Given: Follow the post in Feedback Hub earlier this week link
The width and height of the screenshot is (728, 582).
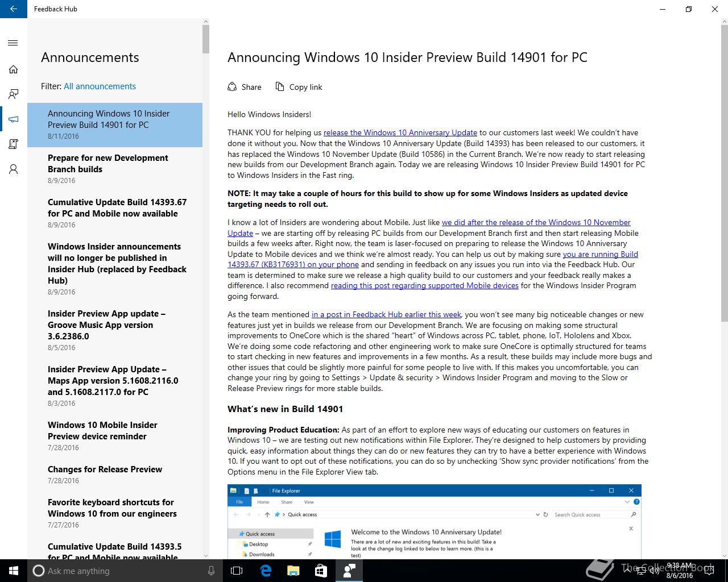Looking at the screenshot, I should coord(387,314).
